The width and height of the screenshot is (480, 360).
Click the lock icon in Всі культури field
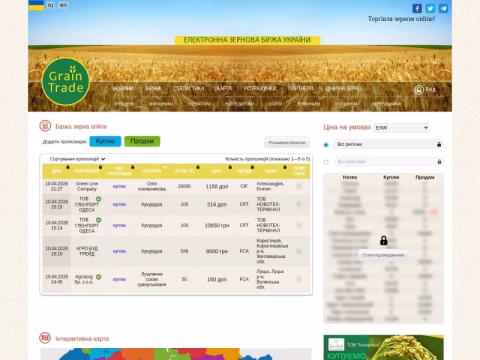(x=439, y=162)
